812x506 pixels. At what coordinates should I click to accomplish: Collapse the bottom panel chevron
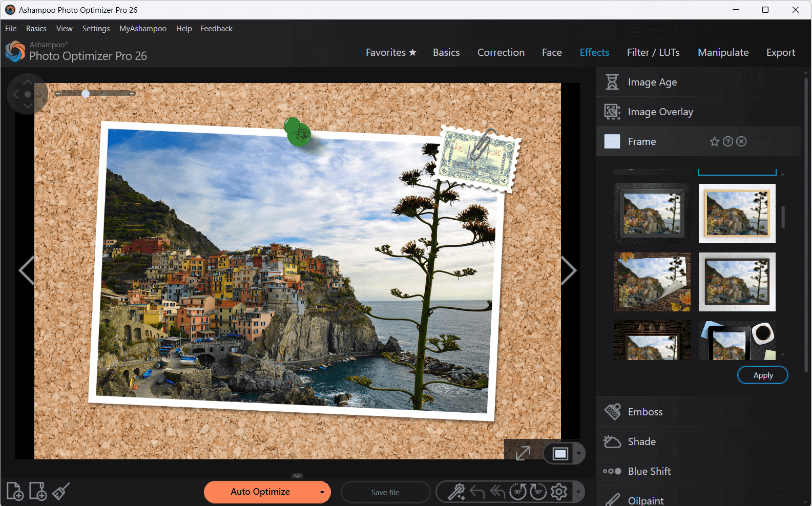[298, 476]
